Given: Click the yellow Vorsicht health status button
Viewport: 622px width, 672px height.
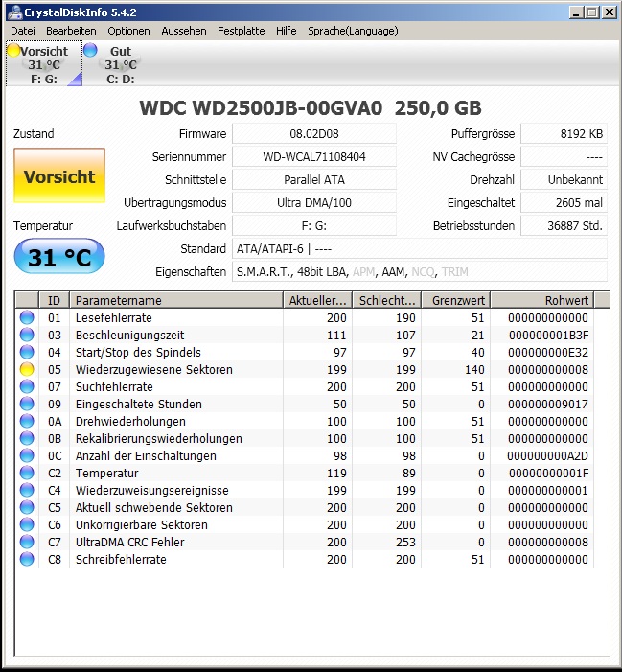Looking at the screenshot, I should 59,175.
